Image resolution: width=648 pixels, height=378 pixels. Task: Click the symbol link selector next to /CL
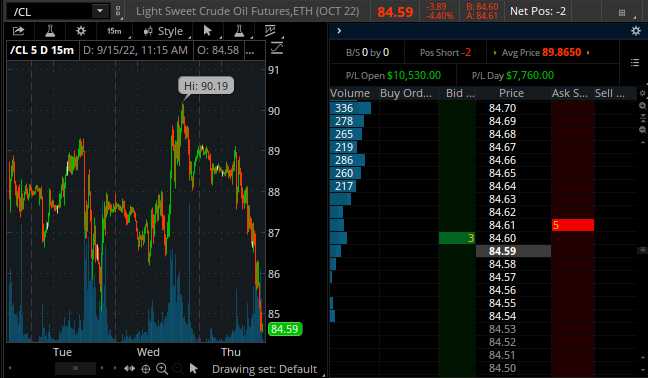(118, 11)
